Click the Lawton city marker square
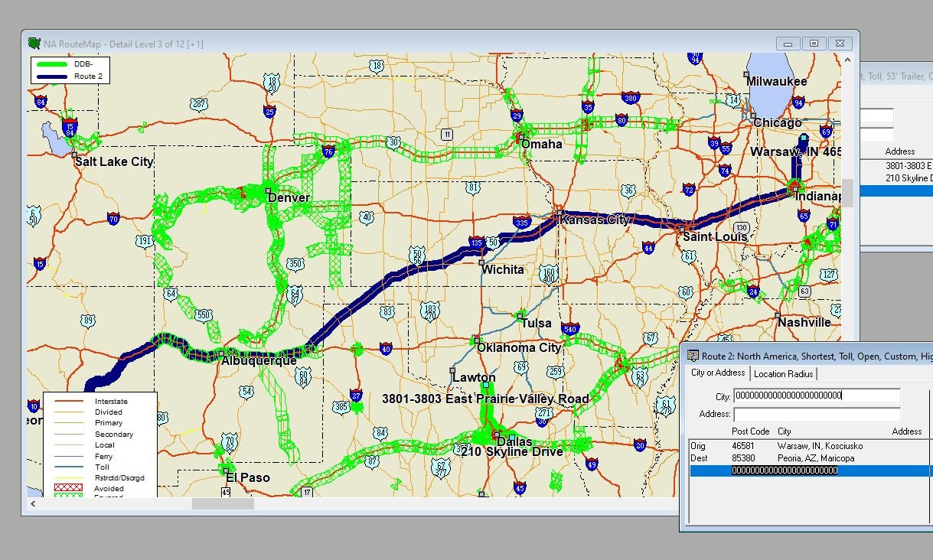This screenshot has width=933, height=560. point(452,370)
